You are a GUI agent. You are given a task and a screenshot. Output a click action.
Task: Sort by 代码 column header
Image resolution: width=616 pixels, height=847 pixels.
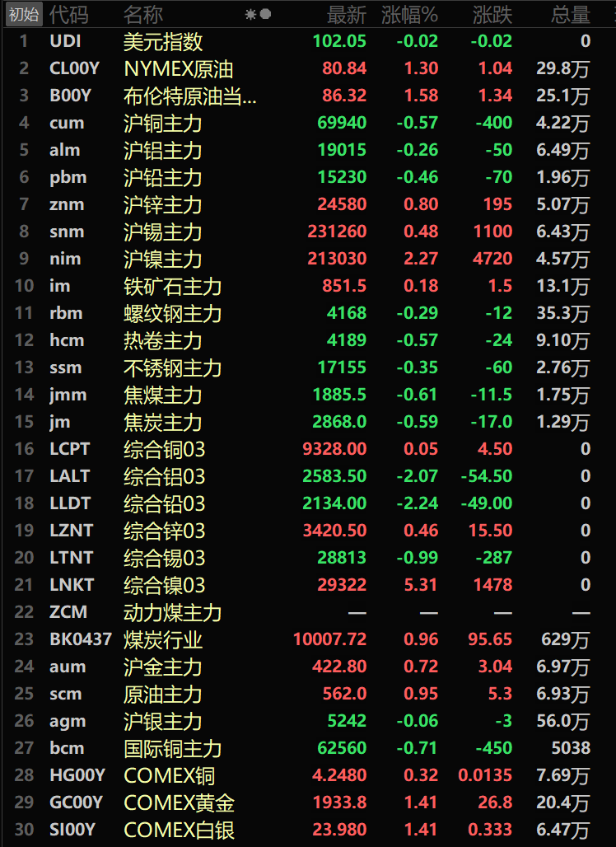tap(69, 14)
